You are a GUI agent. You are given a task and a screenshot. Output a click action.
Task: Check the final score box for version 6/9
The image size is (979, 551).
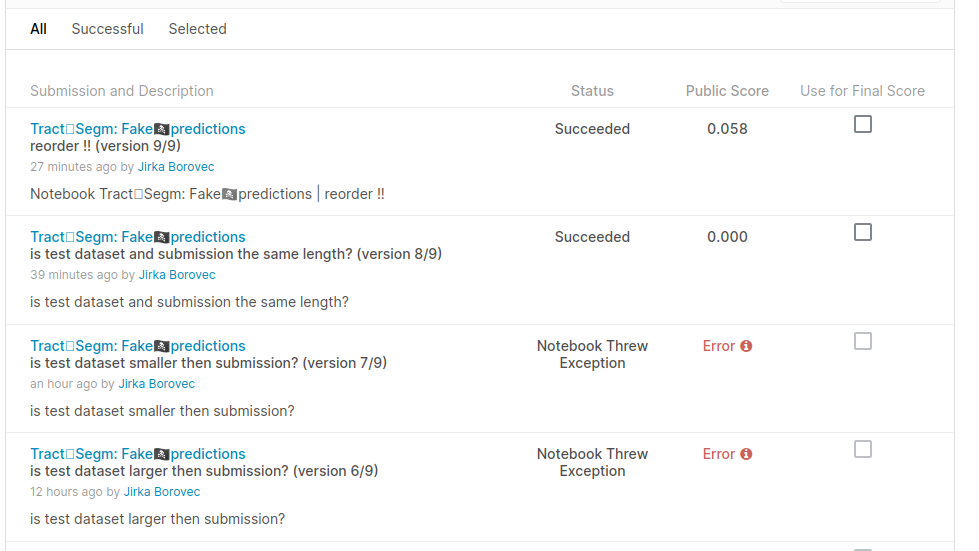pyautogui.click(x=863, y=449)
